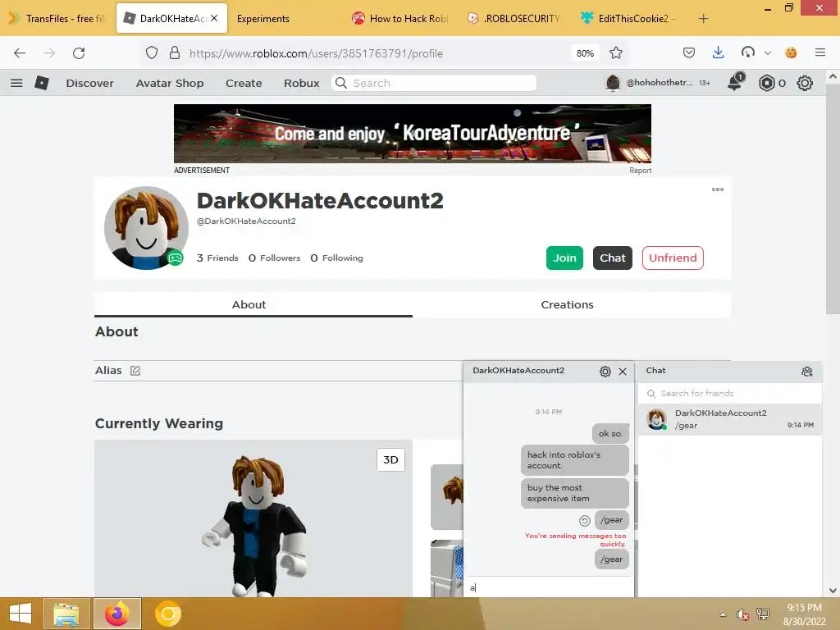Edit the Alias with pencil icon

135,371
